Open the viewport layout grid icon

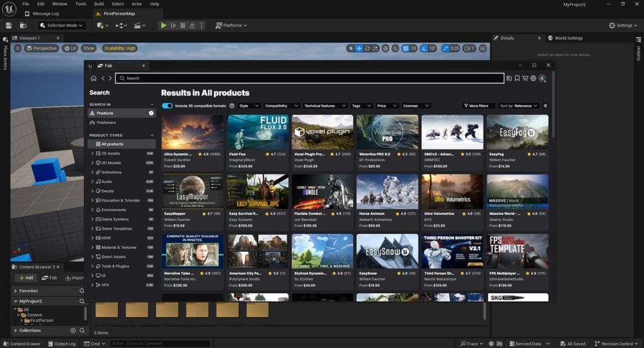pyautogui.click(x=483, y=48)
